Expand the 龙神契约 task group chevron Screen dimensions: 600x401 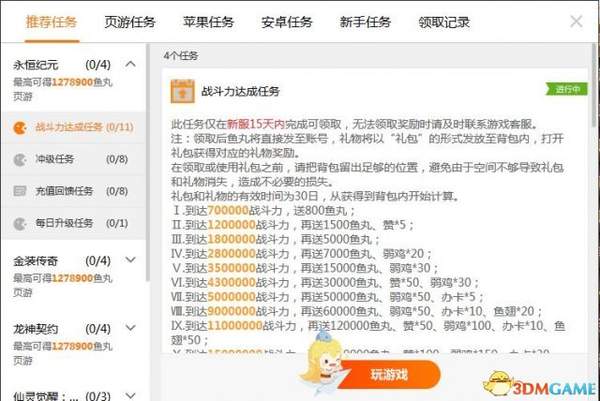point(130,328)
